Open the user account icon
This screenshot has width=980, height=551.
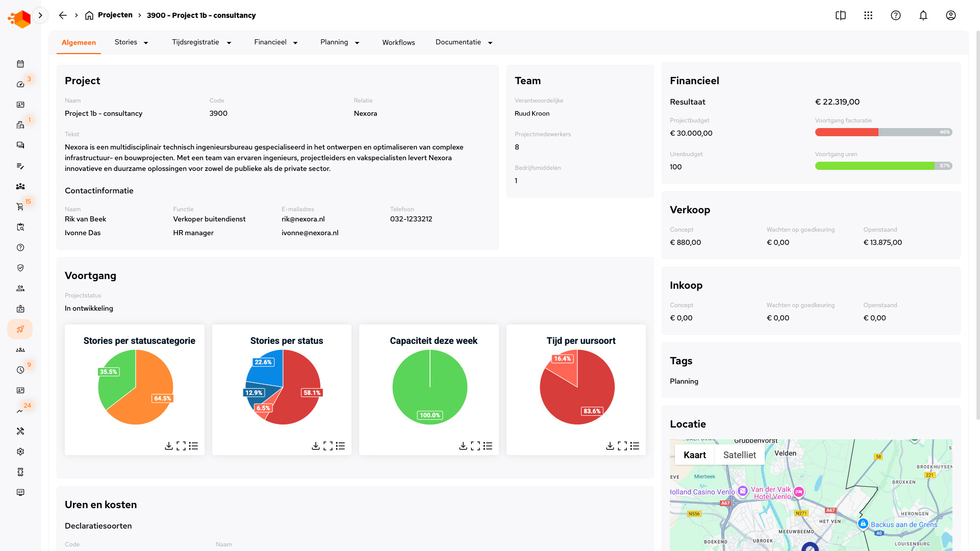[950, 15]
